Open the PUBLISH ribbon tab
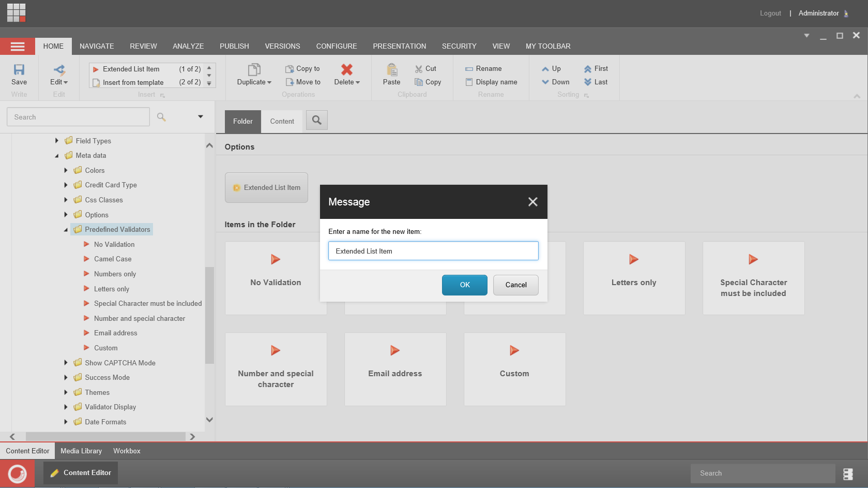 tap(234, 46)
